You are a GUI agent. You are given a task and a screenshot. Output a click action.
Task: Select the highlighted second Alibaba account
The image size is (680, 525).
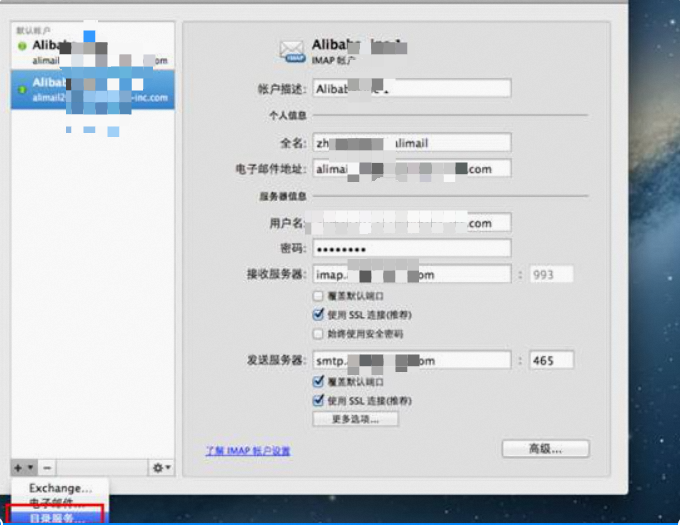click(91, 88)
